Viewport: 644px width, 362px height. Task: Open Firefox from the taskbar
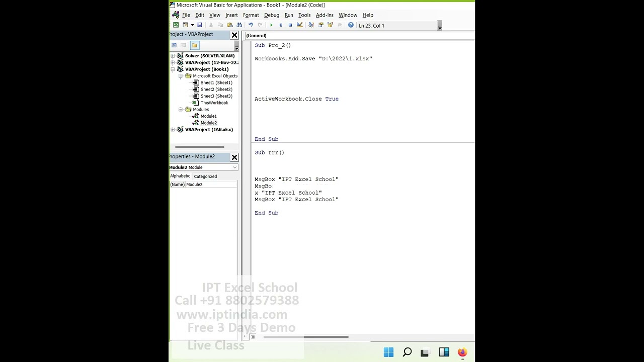coord(462,352)
